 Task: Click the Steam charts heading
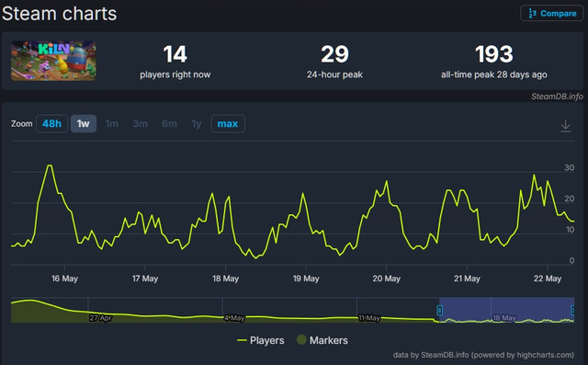59,14
